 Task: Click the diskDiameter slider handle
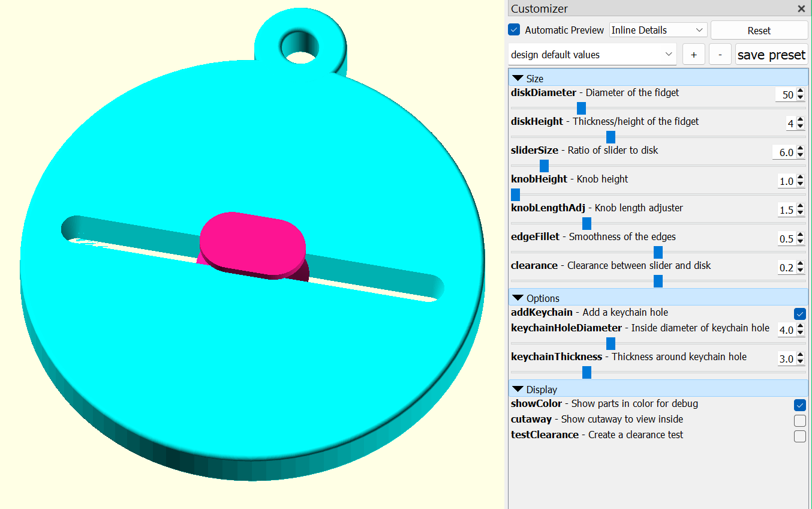(581, 108)
